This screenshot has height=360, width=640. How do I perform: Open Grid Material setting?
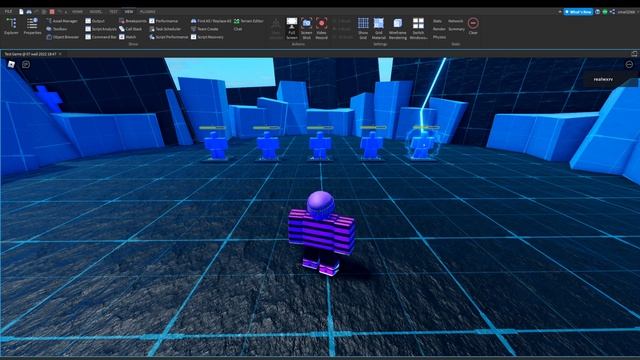(x=379, y=28)
